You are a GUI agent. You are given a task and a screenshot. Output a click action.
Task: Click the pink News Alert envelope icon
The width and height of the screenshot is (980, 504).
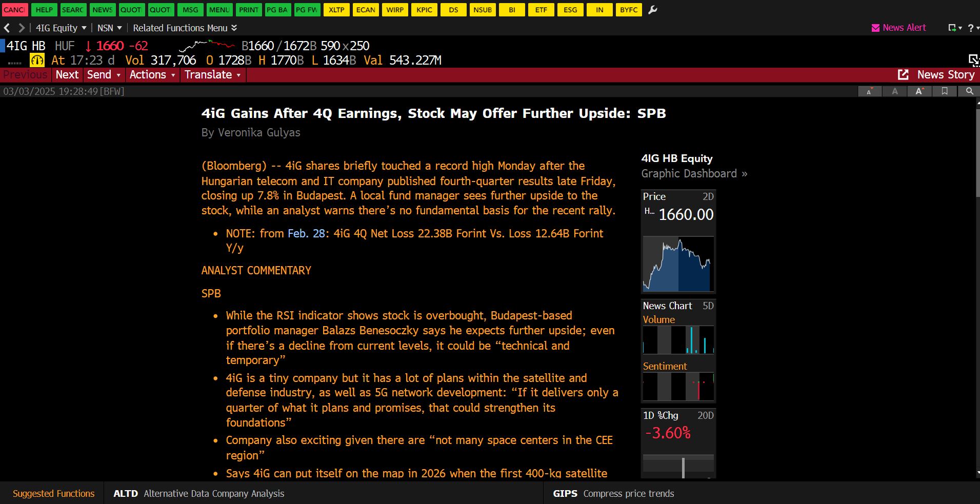(x=875, y=28)
